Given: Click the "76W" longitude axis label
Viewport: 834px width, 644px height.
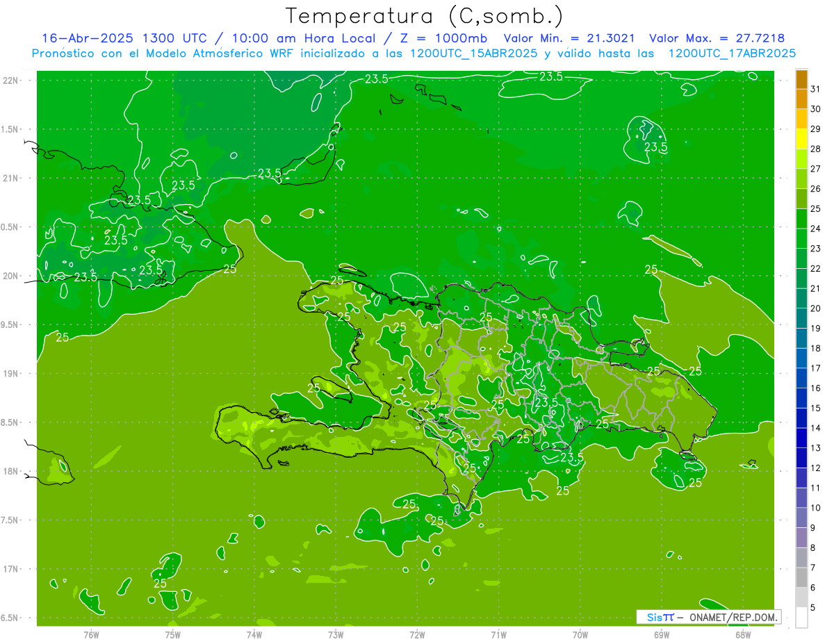Looking at the screenshot, I should 91,635.
